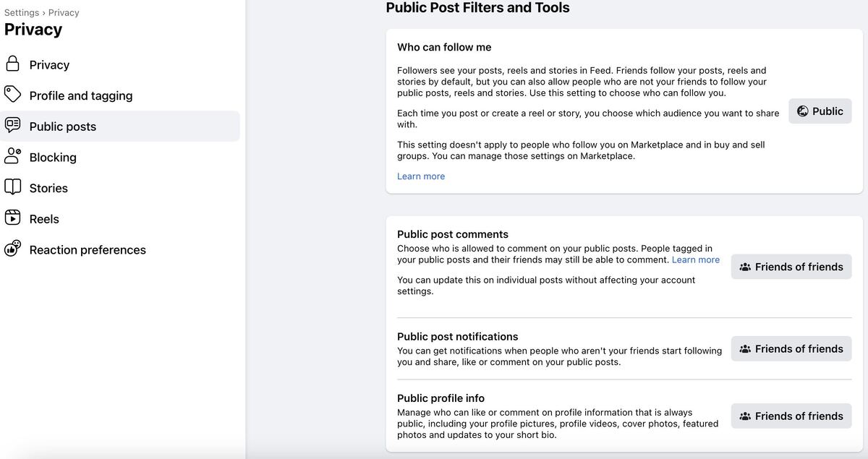Click the Settings breadcrumb link
868x459 pixels.
coord(22,12)
